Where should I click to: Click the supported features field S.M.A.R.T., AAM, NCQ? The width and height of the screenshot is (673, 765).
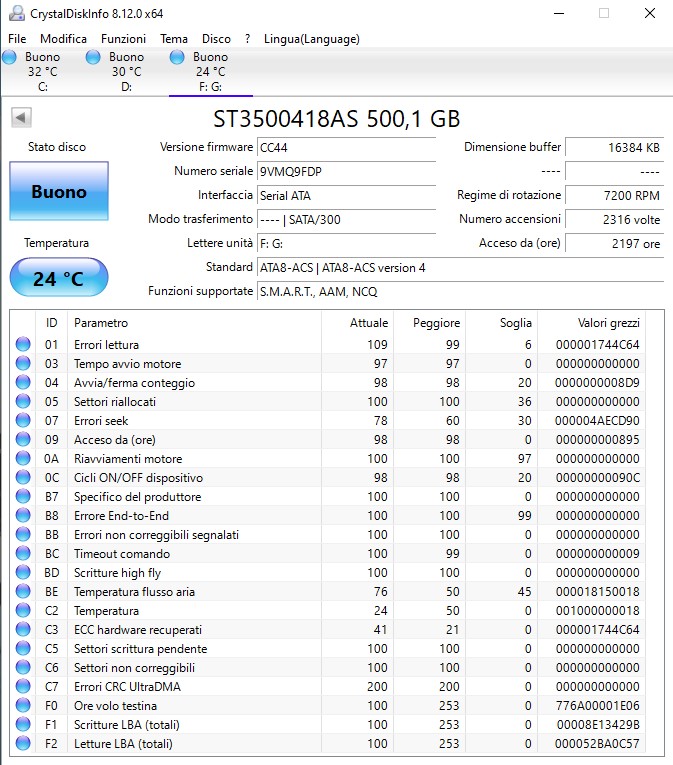tap(460, 291)
